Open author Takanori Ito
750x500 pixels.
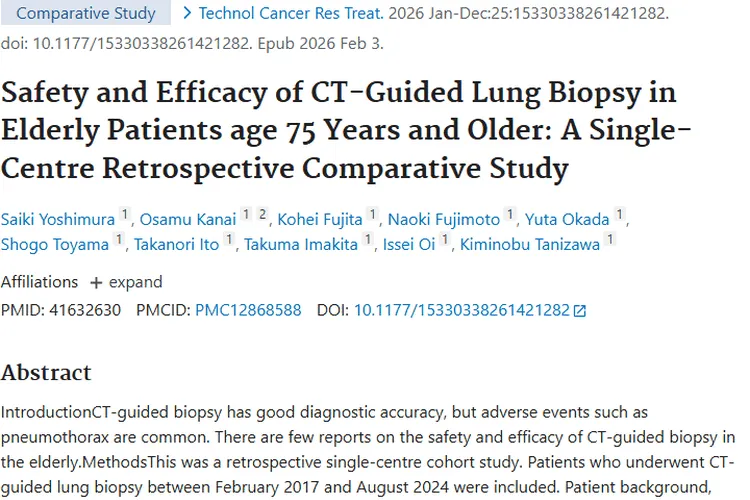click(176, 245)
